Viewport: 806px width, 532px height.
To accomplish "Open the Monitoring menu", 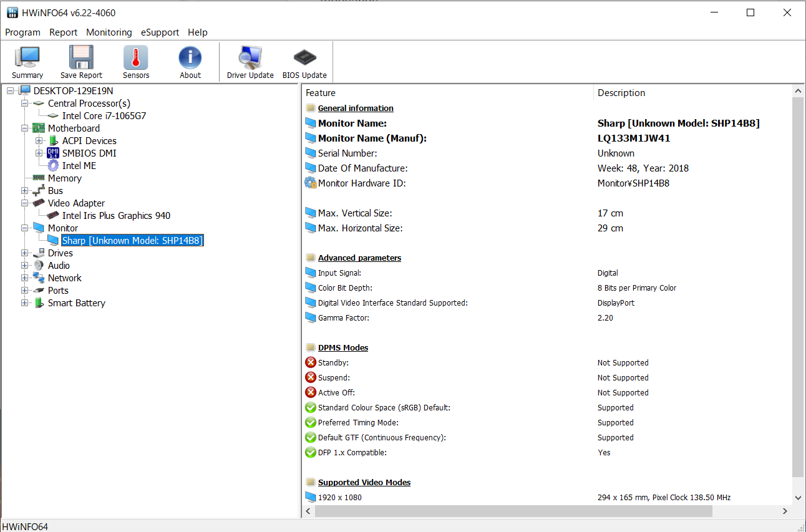I will [x=109, y=32].
